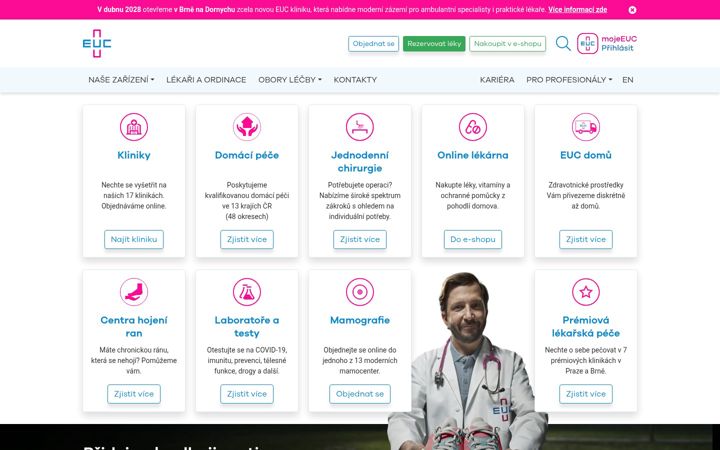The height and width of the screenshot is (450, 720).
Task: Click the Objednat se header button
Action: pyautogui.click(x=373, y=44)
